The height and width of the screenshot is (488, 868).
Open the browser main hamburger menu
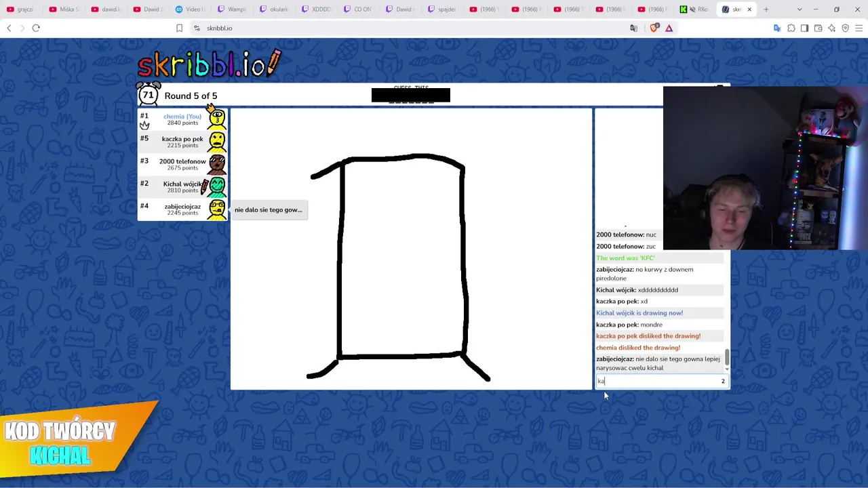[859, 28]
